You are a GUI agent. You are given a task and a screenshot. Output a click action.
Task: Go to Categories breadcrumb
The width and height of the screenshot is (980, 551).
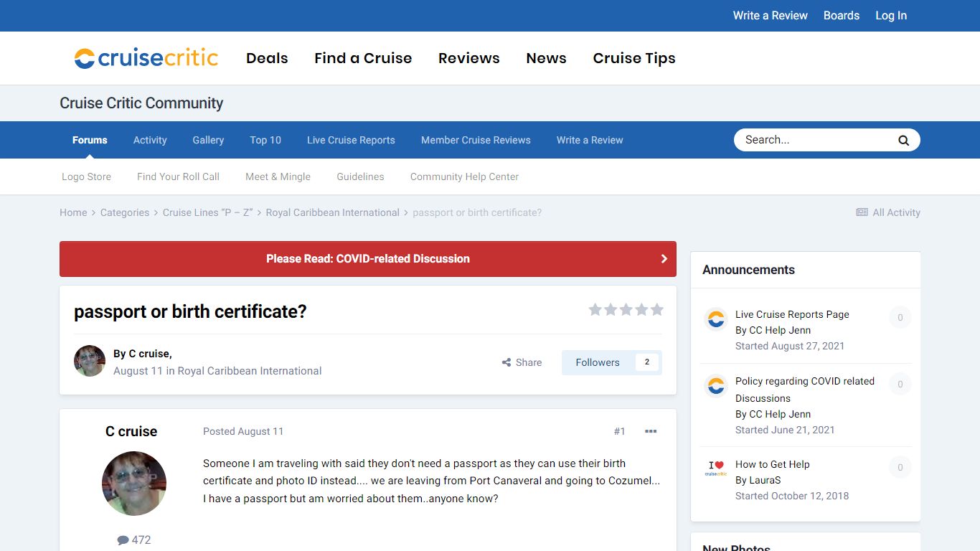(125, 212)
